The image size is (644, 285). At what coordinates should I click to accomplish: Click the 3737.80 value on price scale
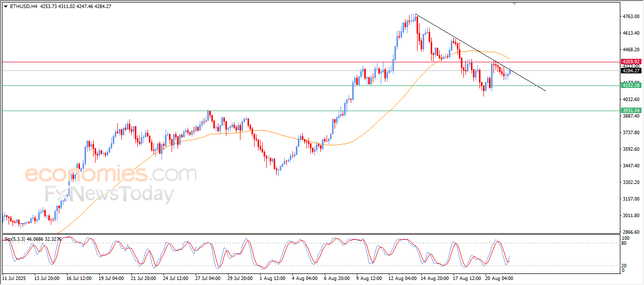[x=630, y=133]
